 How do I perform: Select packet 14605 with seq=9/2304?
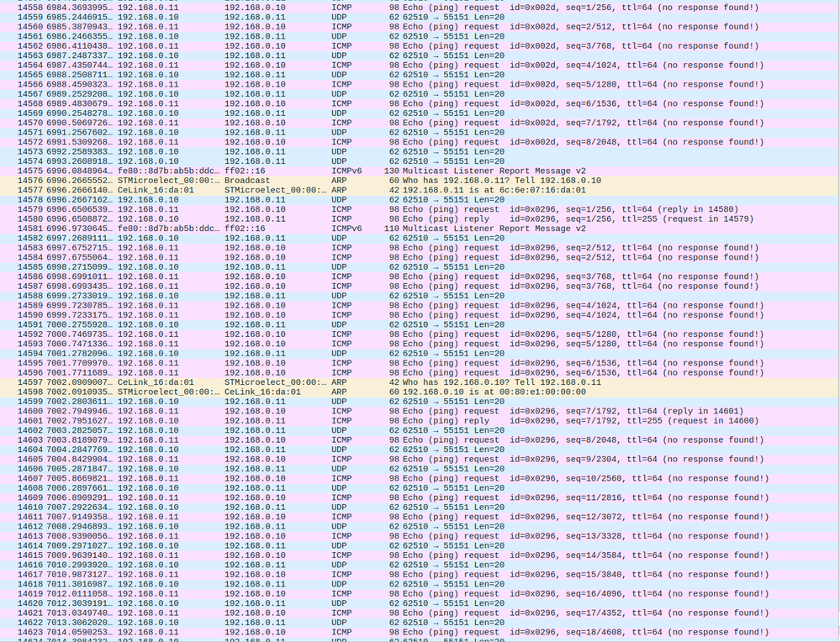420,460
